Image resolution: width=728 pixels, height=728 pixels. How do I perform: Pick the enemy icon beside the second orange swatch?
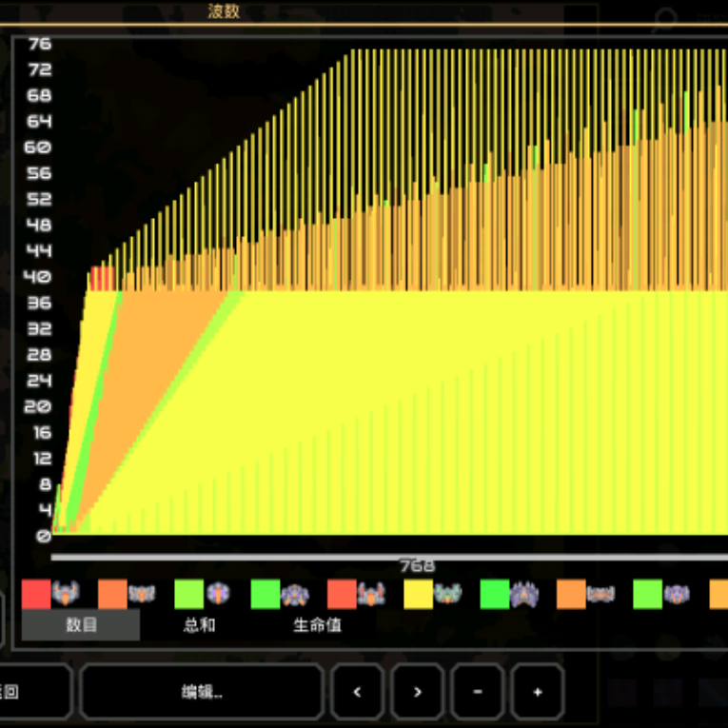pyautogui.click(x=600, y=594)
